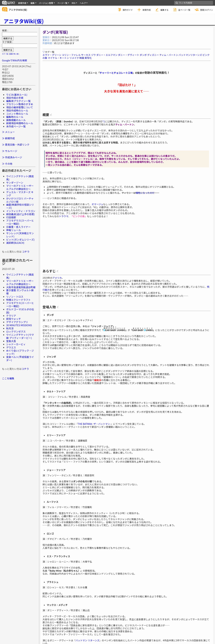The height and width of the screenshot is (644, 215).
Task: Click the オマージュ link
Action: tap(97, 204)
